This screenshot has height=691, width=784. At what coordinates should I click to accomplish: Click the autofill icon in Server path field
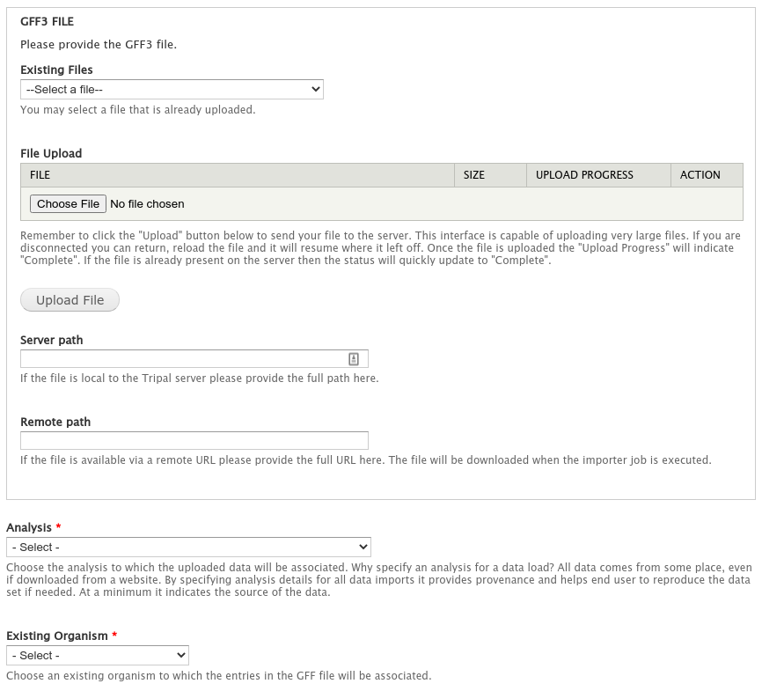[x=354, y=359]
